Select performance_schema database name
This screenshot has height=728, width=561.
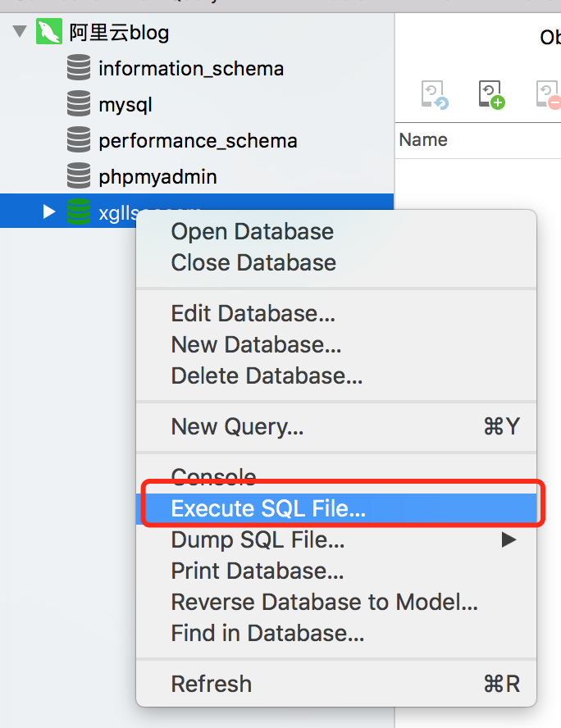[x=198, y=141]
